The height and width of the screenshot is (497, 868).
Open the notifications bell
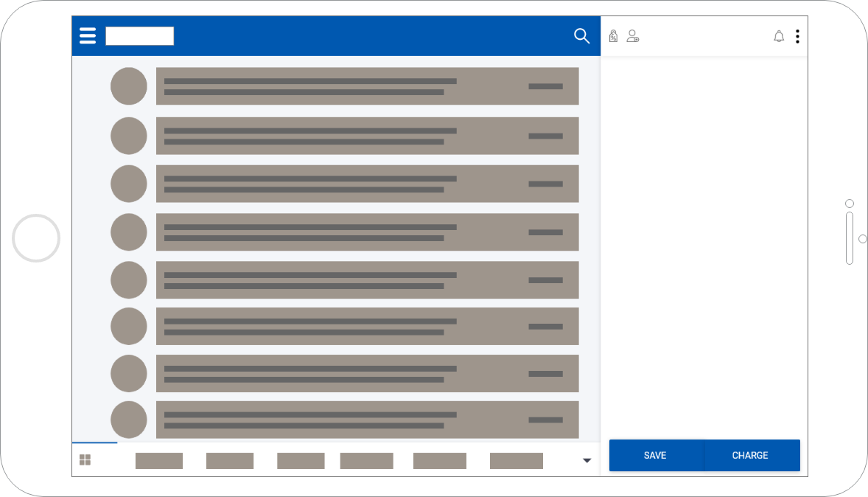tap(779, 36)
